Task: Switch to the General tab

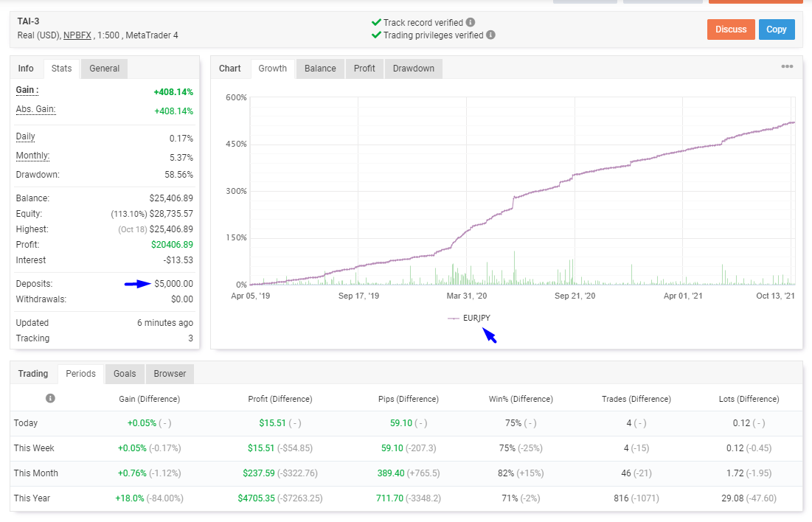Action: 104,69
